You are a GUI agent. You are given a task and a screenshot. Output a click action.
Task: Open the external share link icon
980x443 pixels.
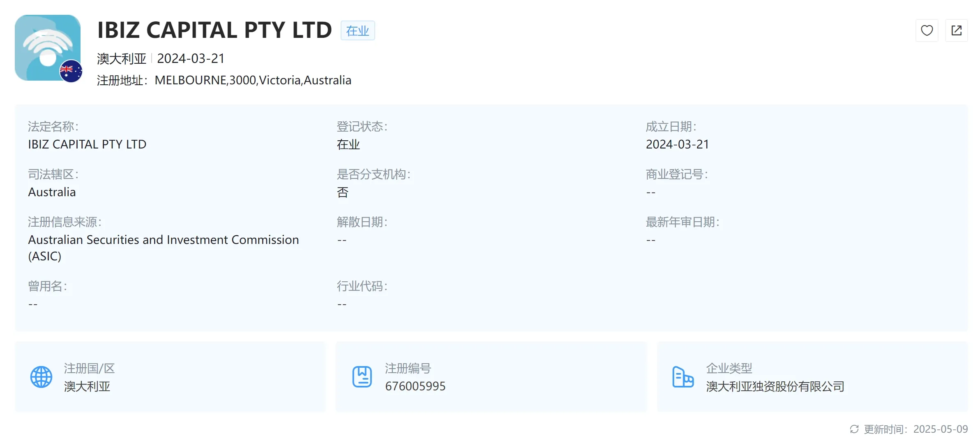[x=956, y=30]
